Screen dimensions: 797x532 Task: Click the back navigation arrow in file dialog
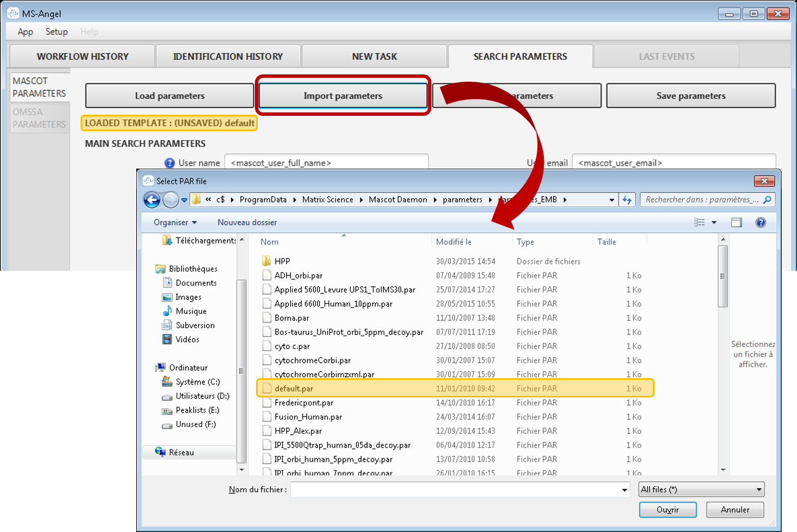[152, 200]
